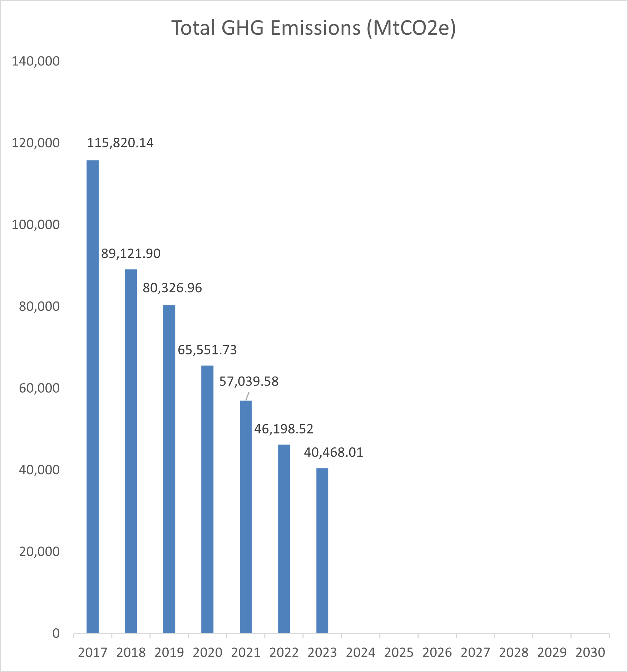Select the 2019 bar
Screen dimensions: 628x672
(169, 469)
